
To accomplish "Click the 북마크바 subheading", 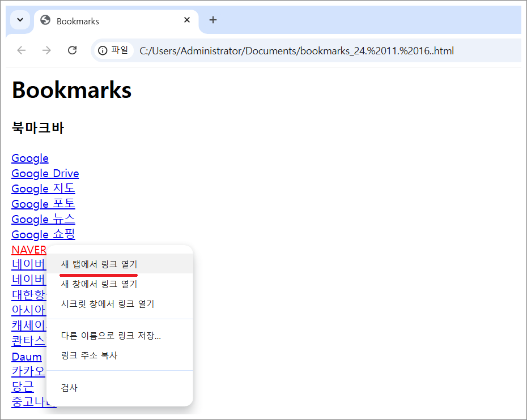I will [x=37, y=127].
